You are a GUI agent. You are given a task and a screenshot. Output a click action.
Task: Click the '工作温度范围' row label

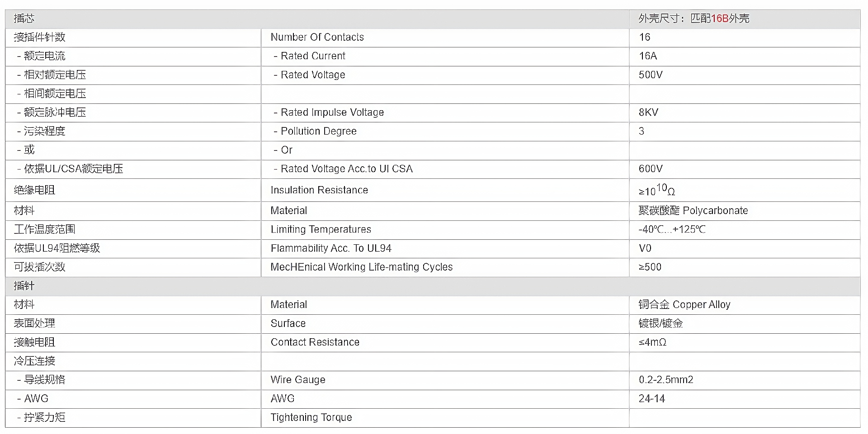click(x=44, y=229)
